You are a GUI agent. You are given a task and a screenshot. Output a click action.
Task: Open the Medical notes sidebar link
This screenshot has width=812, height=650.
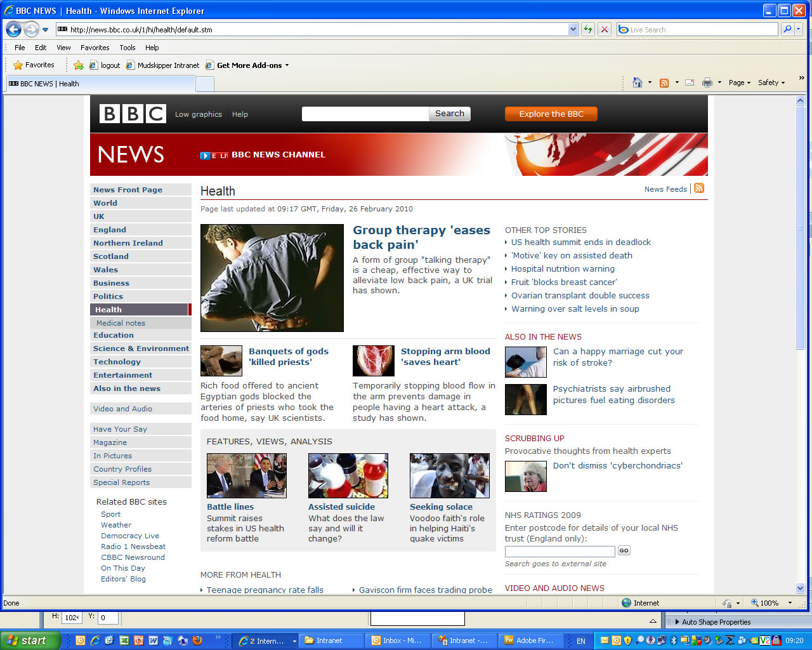121,323
